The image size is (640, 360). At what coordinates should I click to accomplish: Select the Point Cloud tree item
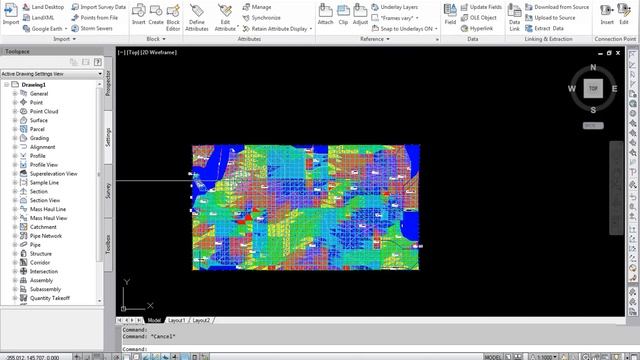(44, 111)
